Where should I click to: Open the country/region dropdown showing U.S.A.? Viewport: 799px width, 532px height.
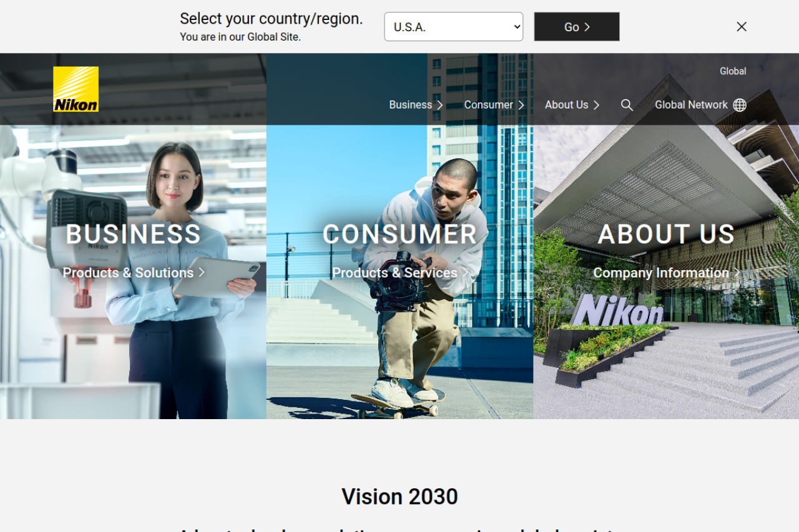[x=454, y=27]
